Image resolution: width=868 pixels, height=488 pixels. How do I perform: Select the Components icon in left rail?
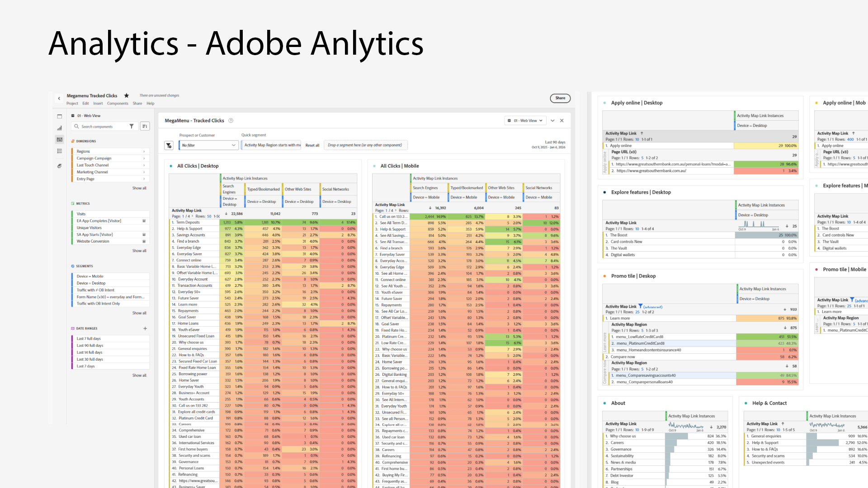tap(59, 140)
